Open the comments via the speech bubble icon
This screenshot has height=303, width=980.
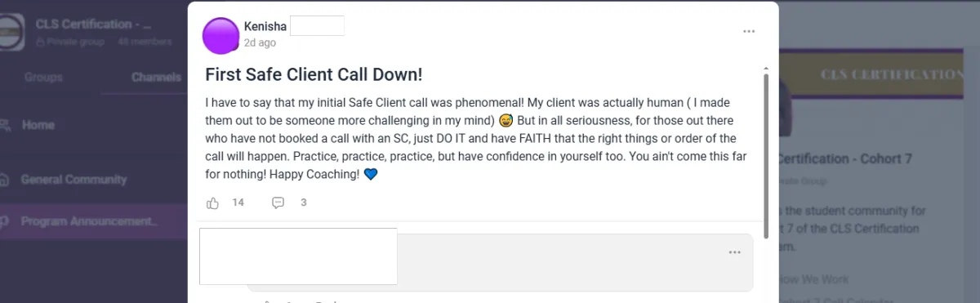click(278, 203)
